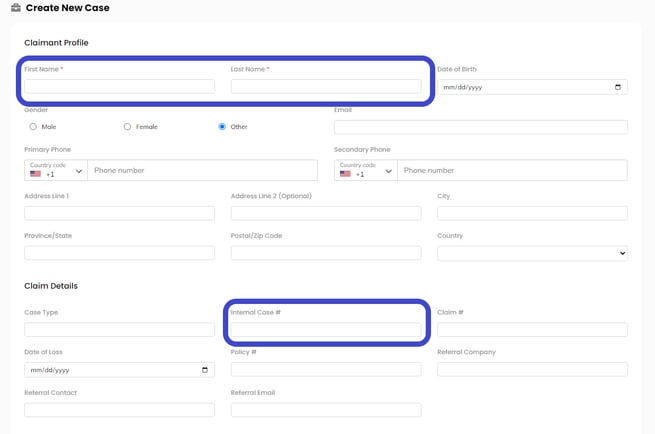The height and width of the screenshot is (434, 655).
Task: Click the Referral Company label text
Action: click(x=467, y=352)
